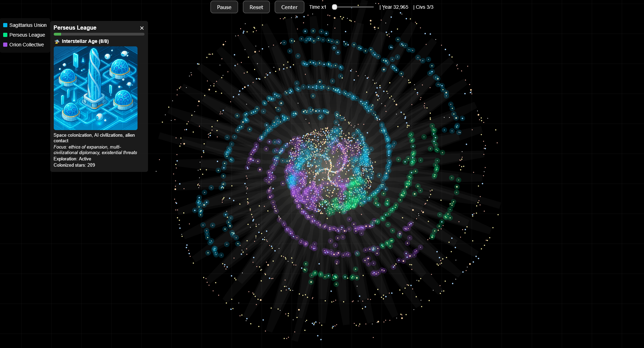Click the Year 32,965 counter
Viewport: 644px width, 348px height.
[x=395, y=7]
